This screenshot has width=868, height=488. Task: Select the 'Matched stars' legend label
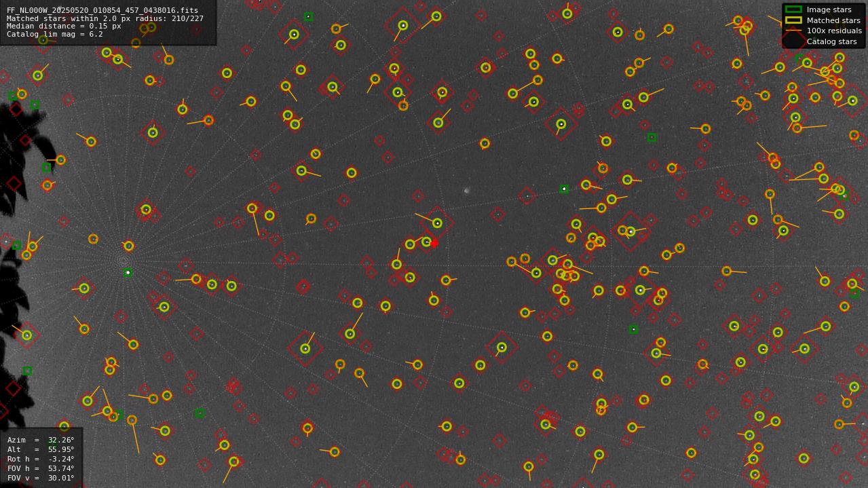pyautogui.click(x=833, y=20)
